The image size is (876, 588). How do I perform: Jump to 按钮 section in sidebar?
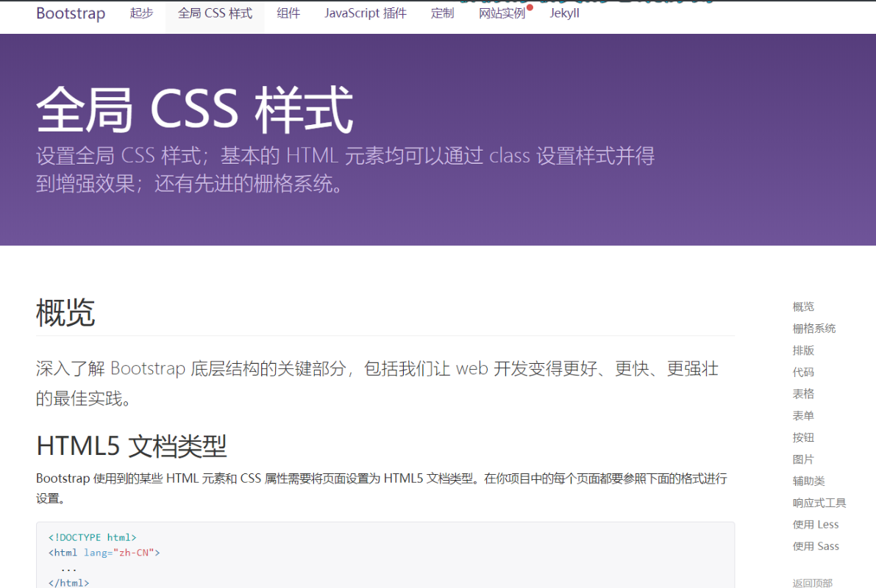(x=803, y=437)
